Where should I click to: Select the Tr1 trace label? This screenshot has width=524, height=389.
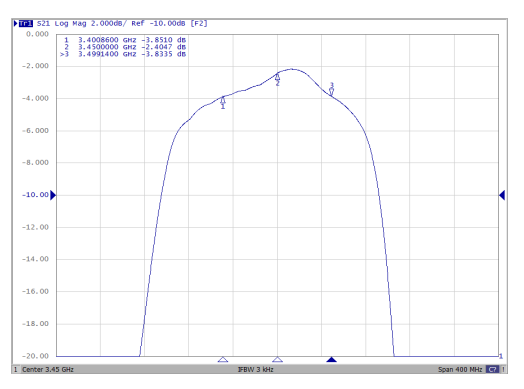pos(26,23)
